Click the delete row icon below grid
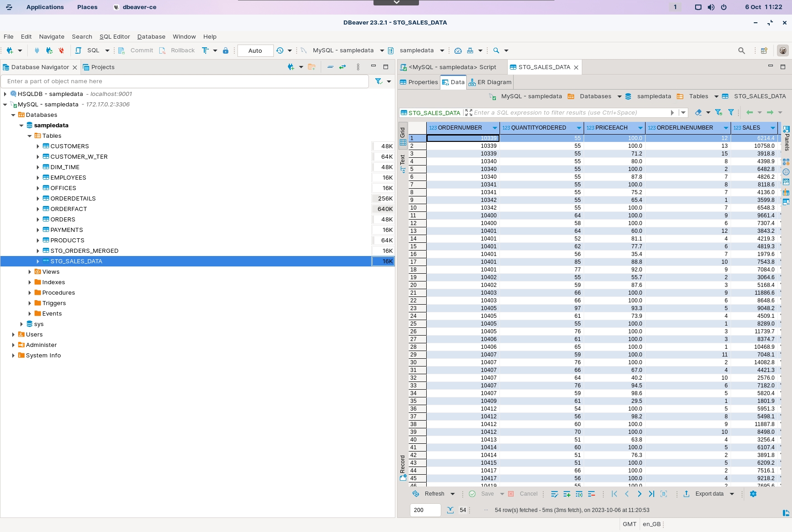This screenshot has width=792, height=532. pyautogui.click(x=591, y=494)
